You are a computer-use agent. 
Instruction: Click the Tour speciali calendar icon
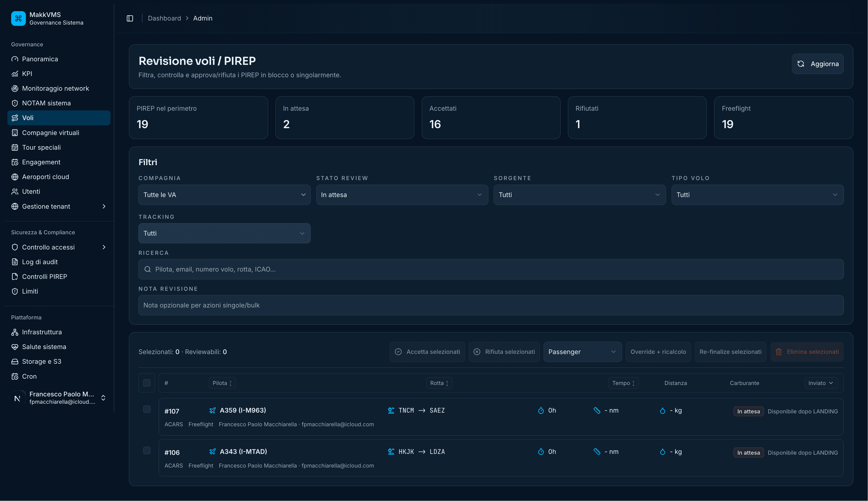[15, 147]
